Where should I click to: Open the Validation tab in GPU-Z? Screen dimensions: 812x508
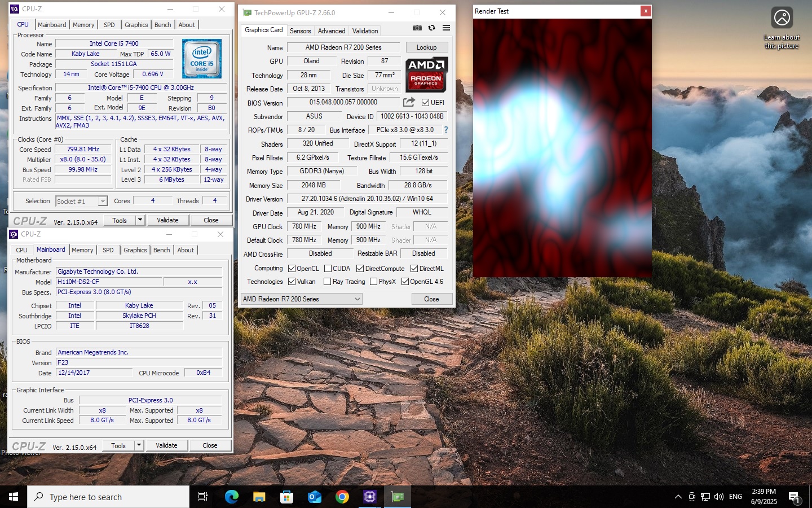(365, 31)
